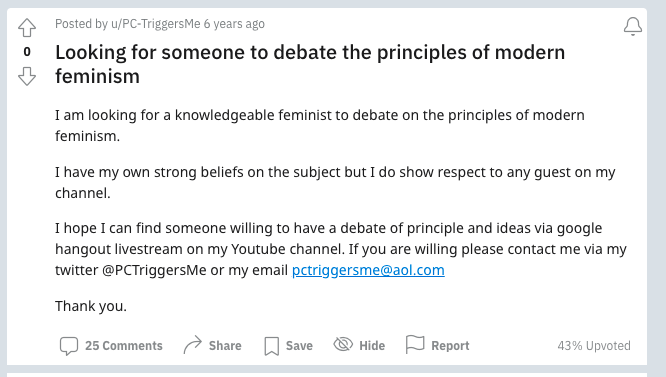Viewport: 666px width, 377px height.
Task: Click the Report text label
Action: tap(450, 346)
